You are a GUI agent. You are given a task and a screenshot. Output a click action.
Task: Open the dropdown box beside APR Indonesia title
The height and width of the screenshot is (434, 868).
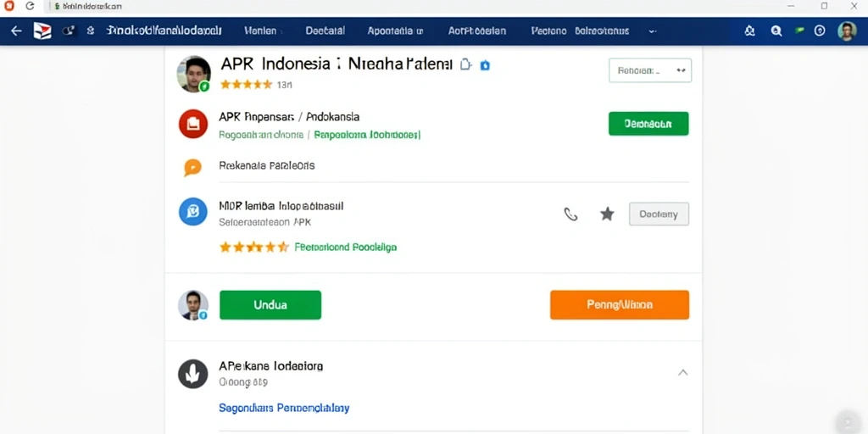[650, 71]
